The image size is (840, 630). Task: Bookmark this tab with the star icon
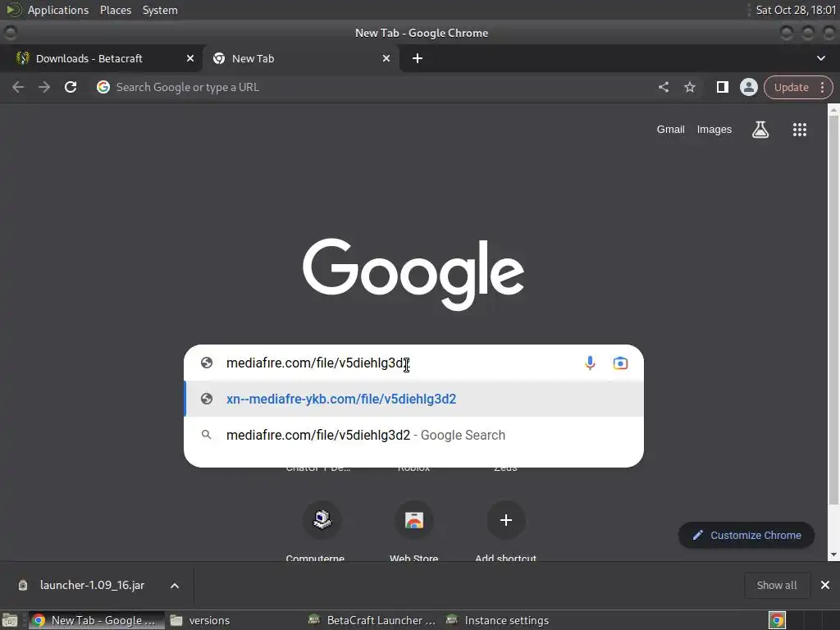[x=689, y=87]
